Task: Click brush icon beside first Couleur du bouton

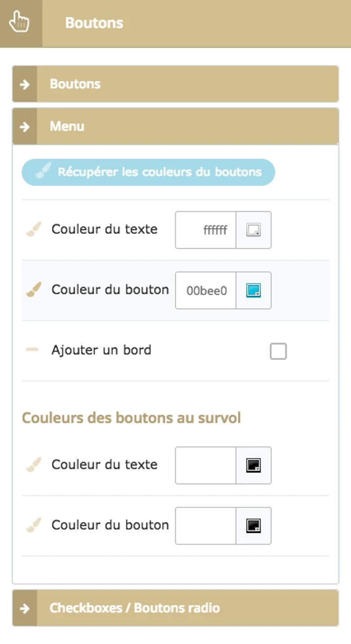Action: click(x=34, y=290)
